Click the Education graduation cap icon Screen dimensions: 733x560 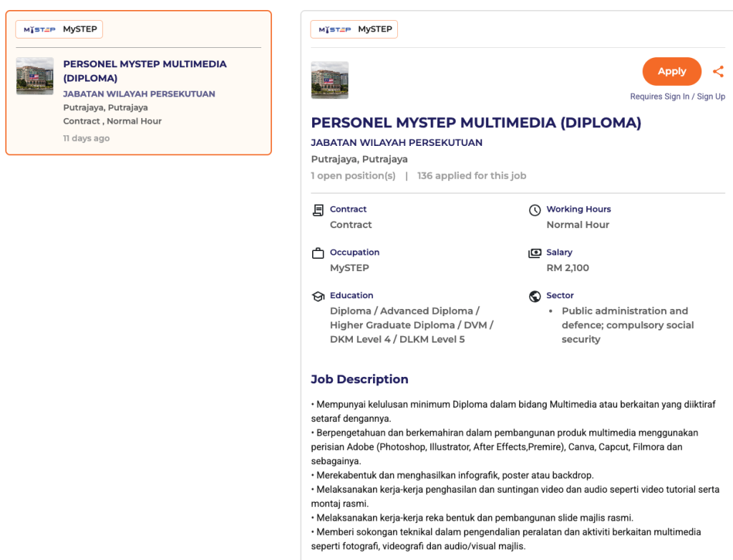[x=319, y=296]
